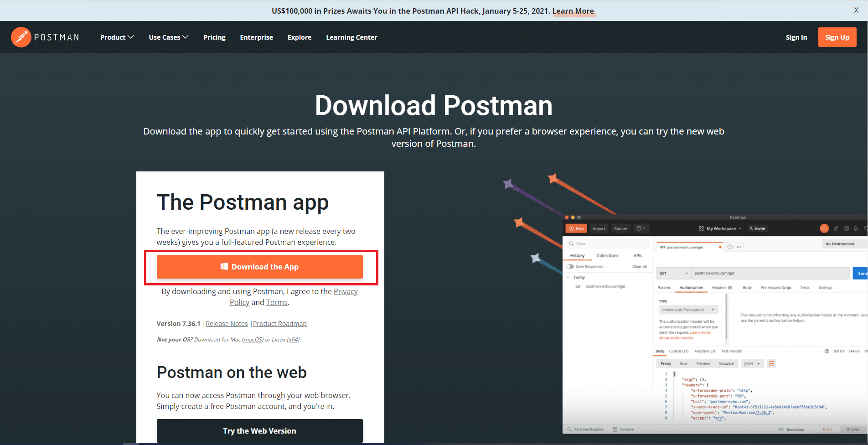The height and width of the screenshot is (445, 868).
Task: Click Import in the app preview
Action: pos(599,228)
